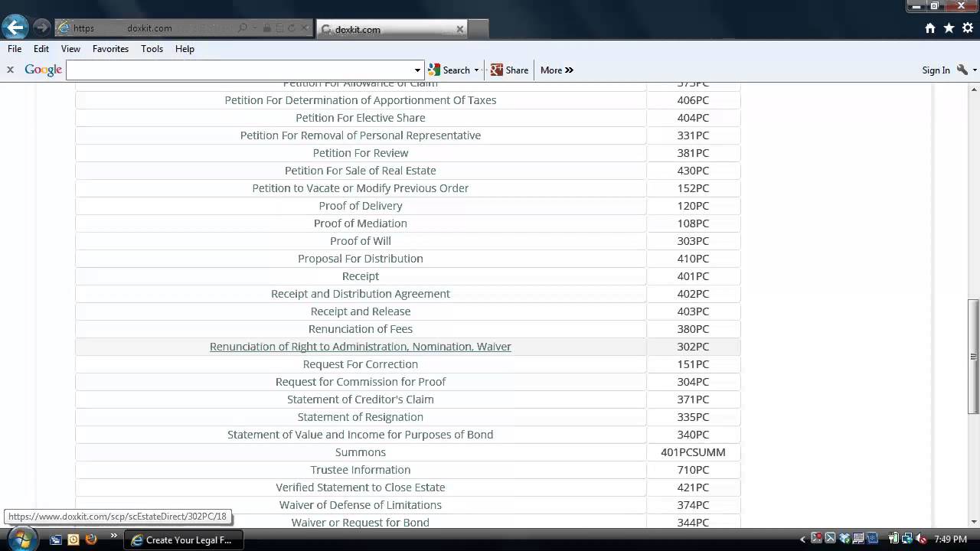Viewport: 980px width, 551px height.
Task: Open the Edit menu
Action: coord(41,48)
